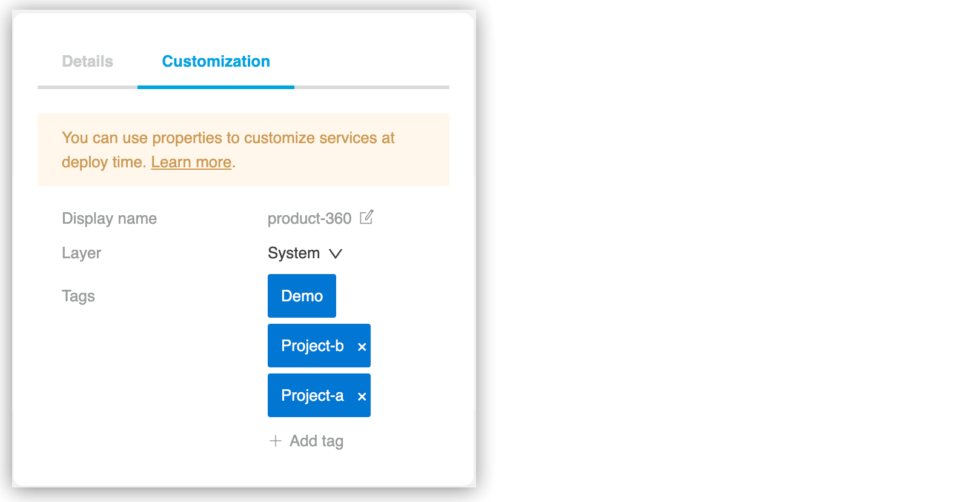
Task: Remove the Project-b tag using its x icon
Action: point(362,346)
